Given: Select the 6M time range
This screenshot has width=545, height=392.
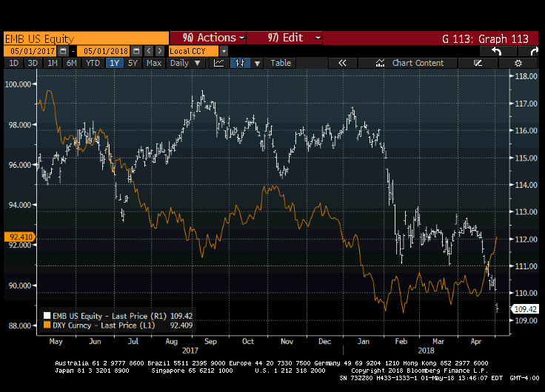Looking at the screenshot, I should [72, 63].
